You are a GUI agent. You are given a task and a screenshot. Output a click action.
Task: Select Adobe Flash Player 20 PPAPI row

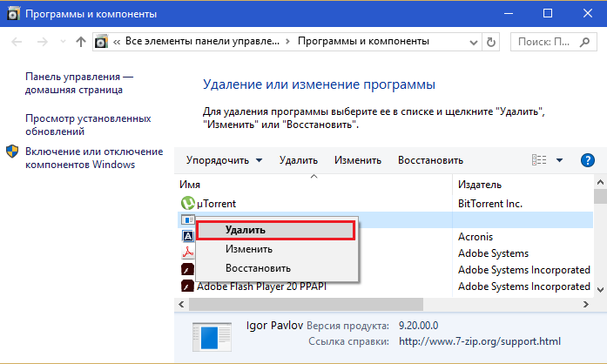pos(385,286)
